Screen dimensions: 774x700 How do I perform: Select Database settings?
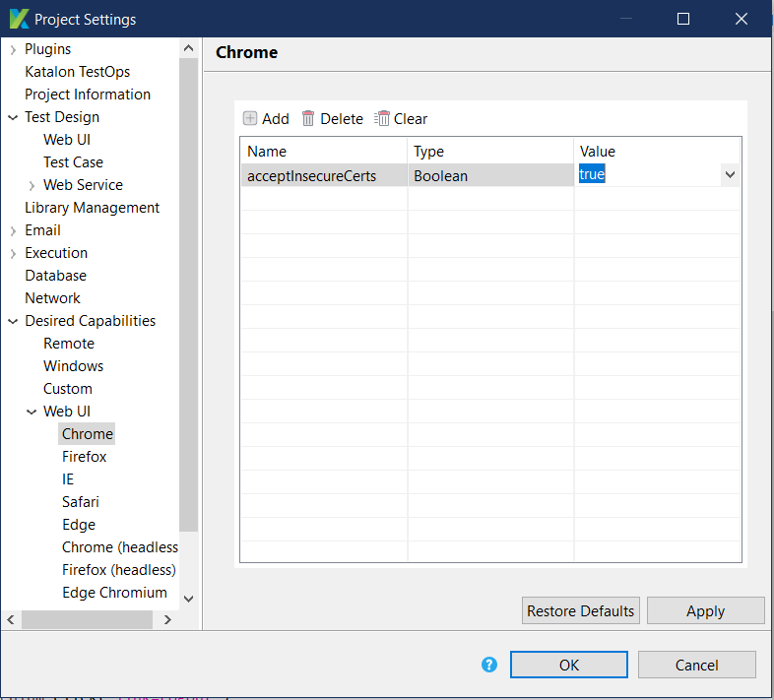56,276
